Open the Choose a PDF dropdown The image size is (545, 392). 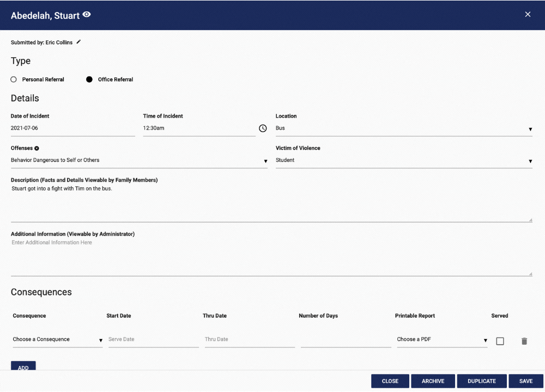441,340
